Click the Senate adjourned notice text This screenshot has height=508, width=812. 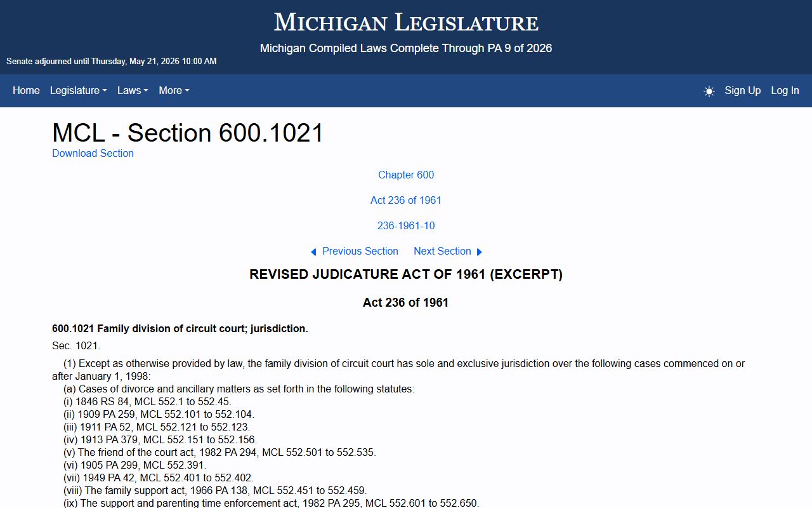(112, 62)
